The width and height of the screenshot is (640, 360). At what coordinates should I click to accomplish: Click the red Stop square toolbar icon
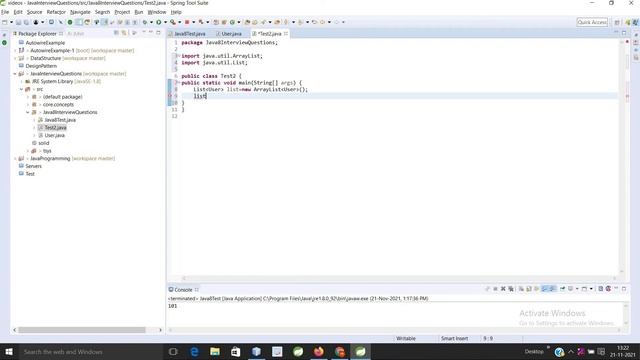187,22
